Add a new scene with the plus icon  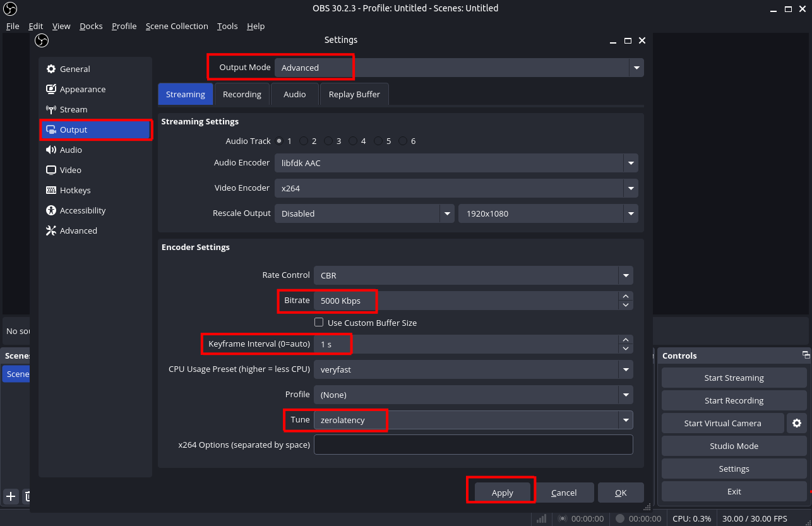(10, 496)
